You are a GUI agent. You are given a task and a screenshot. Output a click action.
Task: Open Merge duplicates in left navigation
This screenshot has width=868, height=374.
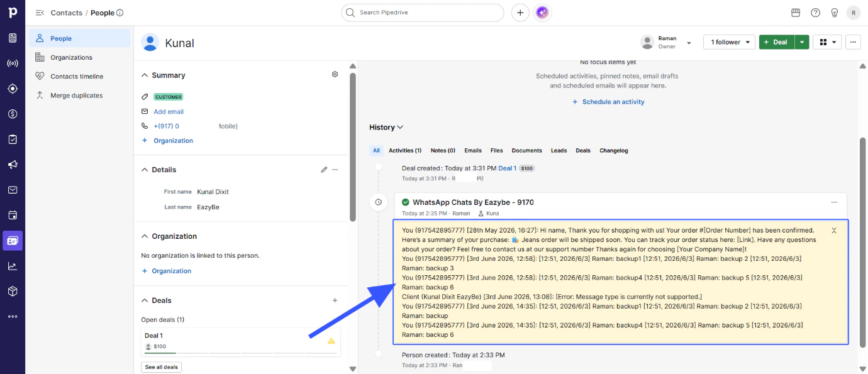[x=80, y=96]
